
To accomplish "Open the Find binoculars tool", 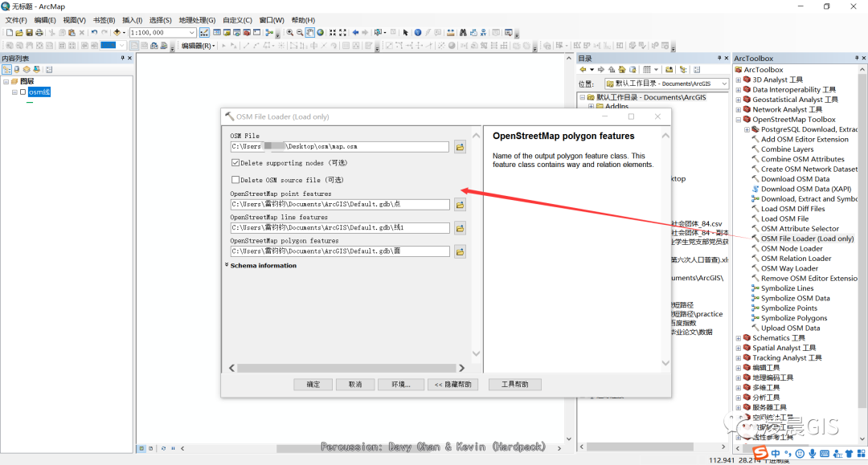I will click(x=463, y=33).
